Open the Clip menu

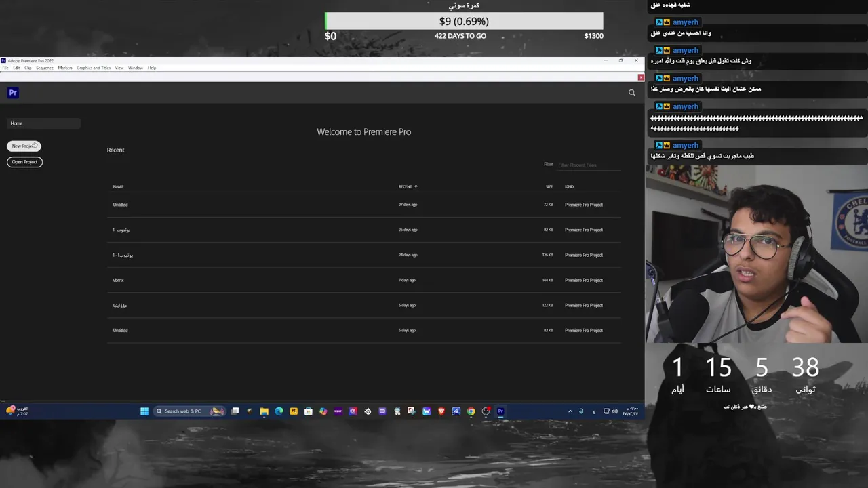point(28,68)
